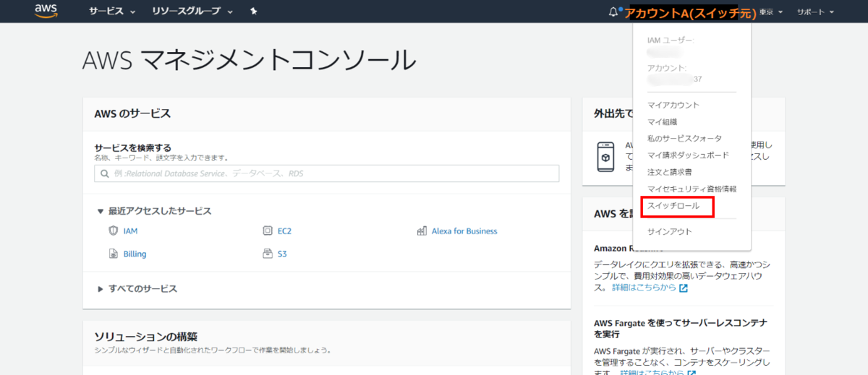Open the サポート dropdown

pyautogui.click(x=815, y=12)
